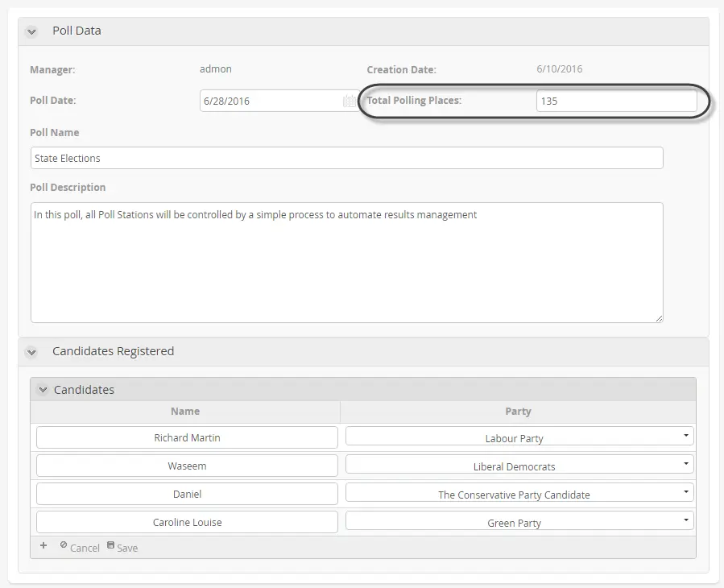Click the Total Polling Places label
Screen dimensions: 724x588
click(414, 100)
